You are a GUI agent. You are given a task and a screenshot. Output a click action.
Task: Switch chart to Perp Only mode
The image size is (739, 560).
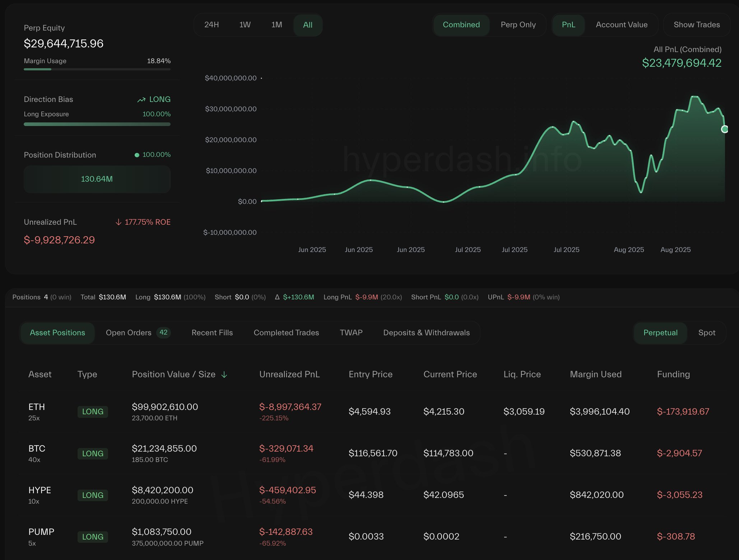coord(518,25)
